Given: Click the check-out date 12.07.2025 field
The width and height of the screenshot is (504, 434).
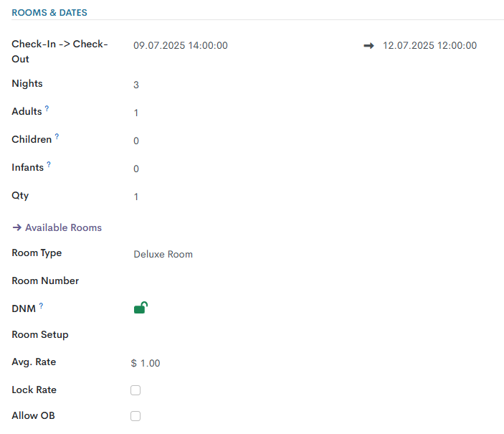Looking at the screenshot, I should click(x=430, y=45).
